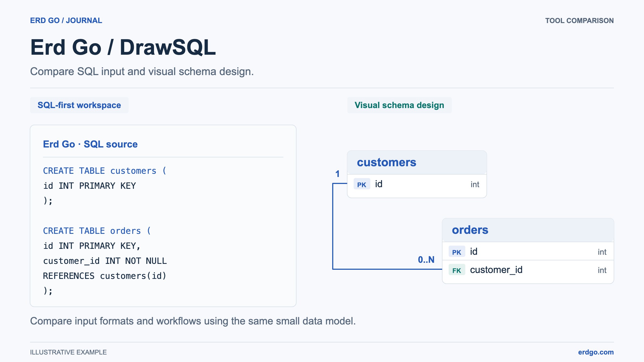Click the erdgo.com link in footer
Screen dimensions: 644x362
[596, 352]
